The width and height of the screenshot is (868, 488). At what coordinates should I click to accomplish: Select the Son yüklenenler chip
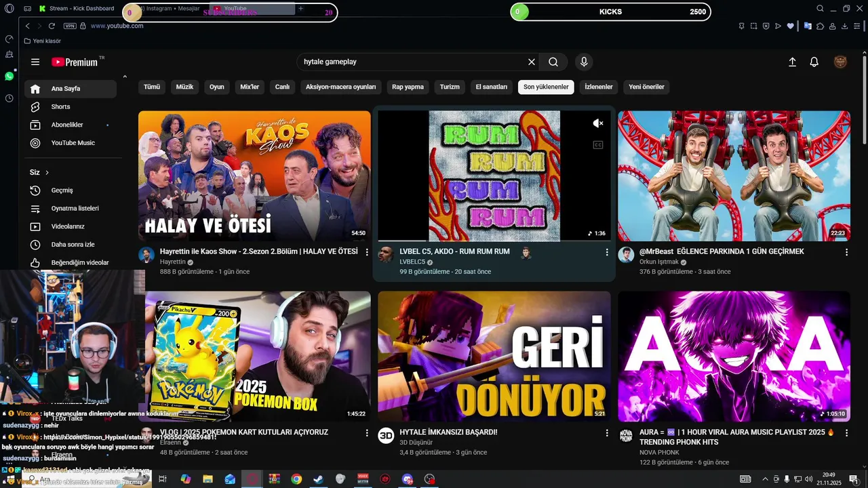point(546,87)
